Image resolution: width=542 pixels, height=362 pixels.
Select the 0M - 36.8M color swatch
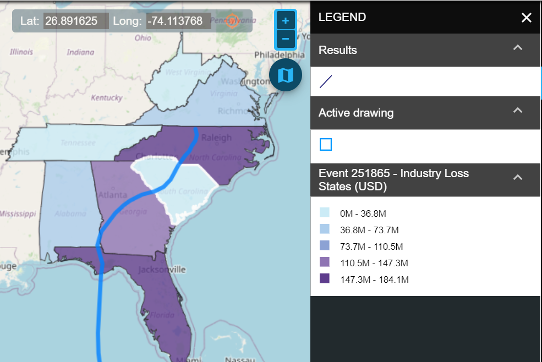tap(325, 212)
